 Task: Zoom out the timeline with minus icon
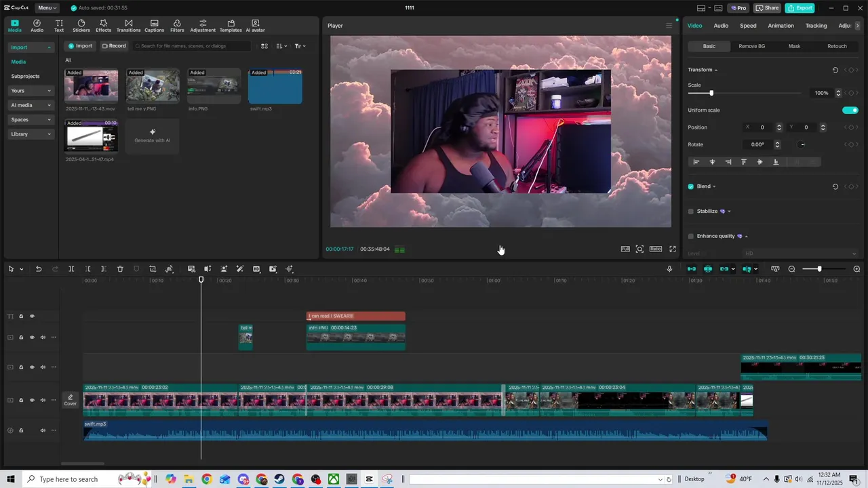(791, 269)
